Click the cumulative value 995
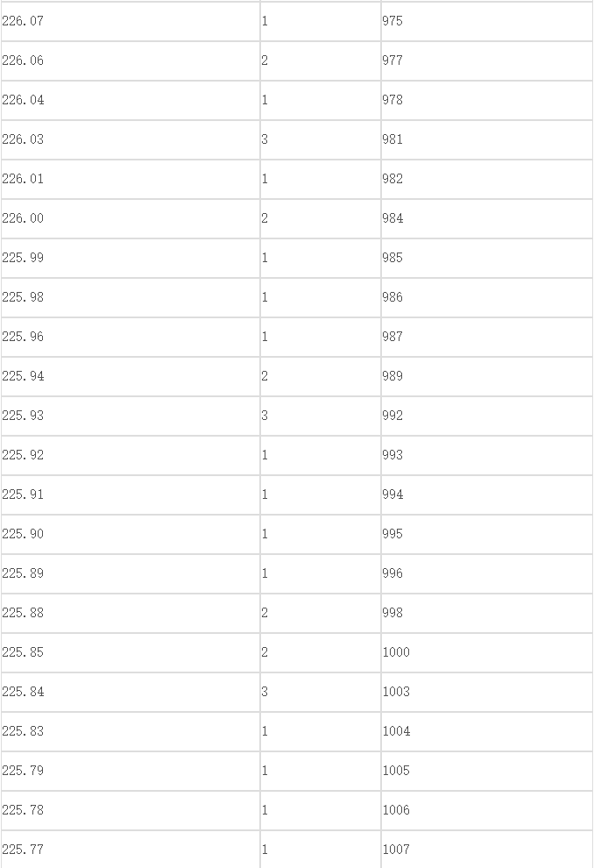The image size is (594, 868). [x=487, y=534]
